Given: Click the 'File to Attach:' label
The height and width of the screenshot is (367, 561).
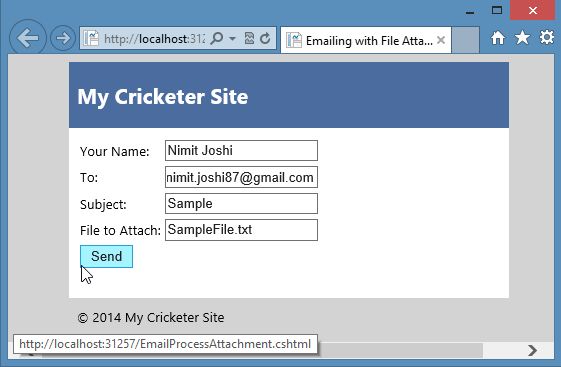Looking at the screenshot, I should [120, 230].
